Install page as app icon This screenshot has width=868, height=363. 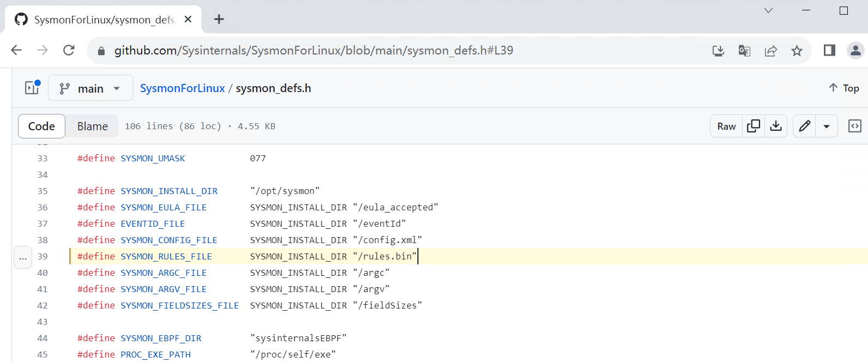pos(718,51)
